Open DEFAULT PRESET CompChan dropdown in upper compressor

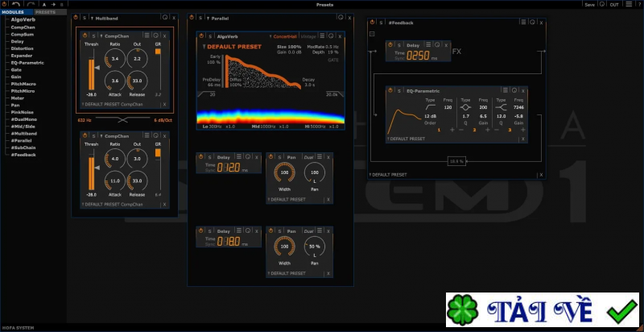(112, 105)
